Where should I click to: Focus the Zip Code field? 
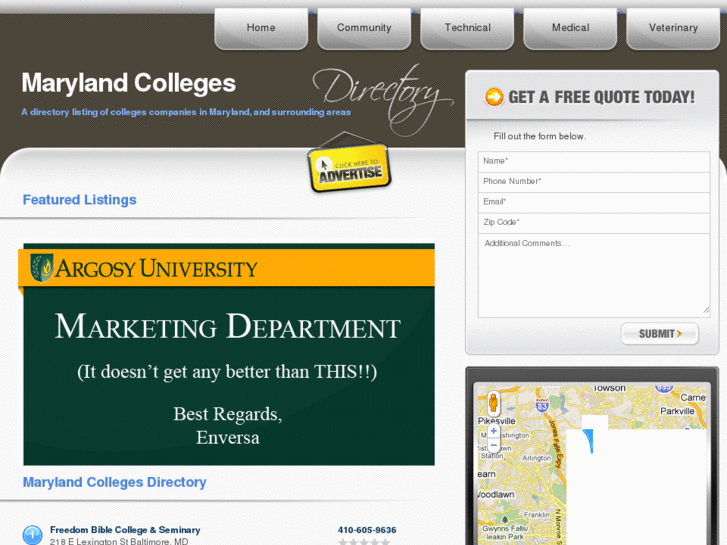[593, 222]
